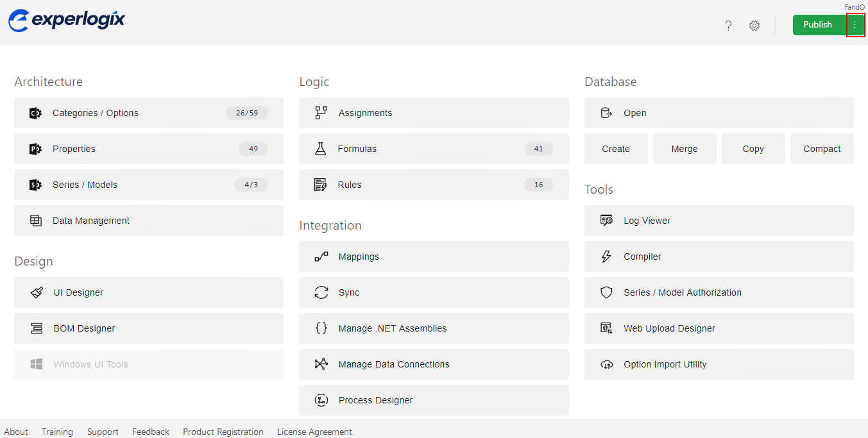The width and height of the screenshot is (868, 438).
Task: Click the Sync circular arrows icon
Action: [x=321, y=292]
